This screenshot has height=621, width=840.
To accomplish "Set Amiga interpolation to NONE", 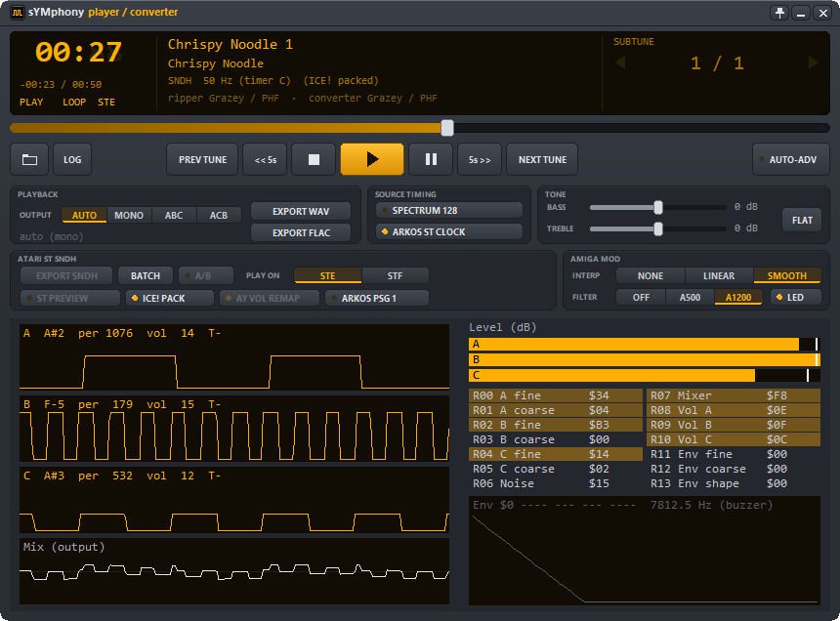I will click(651, 275).
